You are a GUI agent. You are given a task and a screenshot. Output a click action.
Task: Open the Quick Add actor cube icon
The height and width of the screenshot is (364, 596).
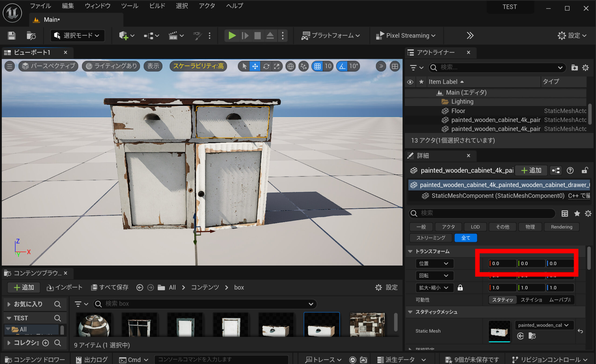pos(124,36)
